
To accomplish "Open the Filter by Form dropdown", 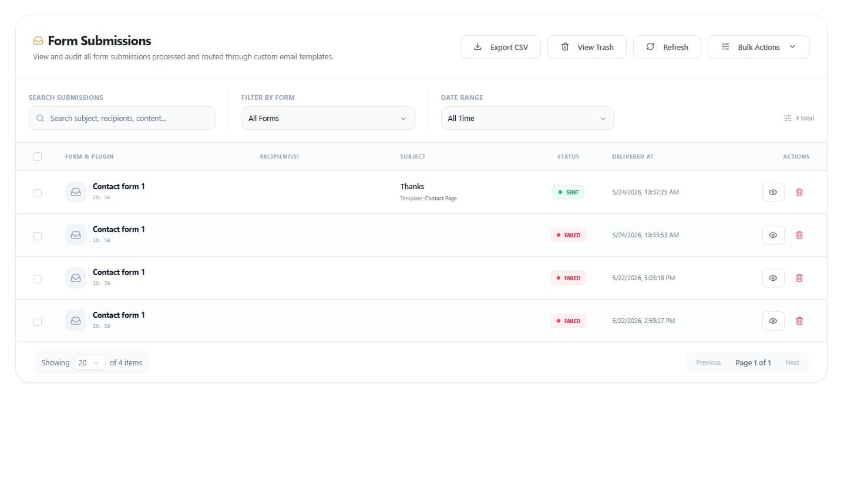I will [x=328, y=118].
